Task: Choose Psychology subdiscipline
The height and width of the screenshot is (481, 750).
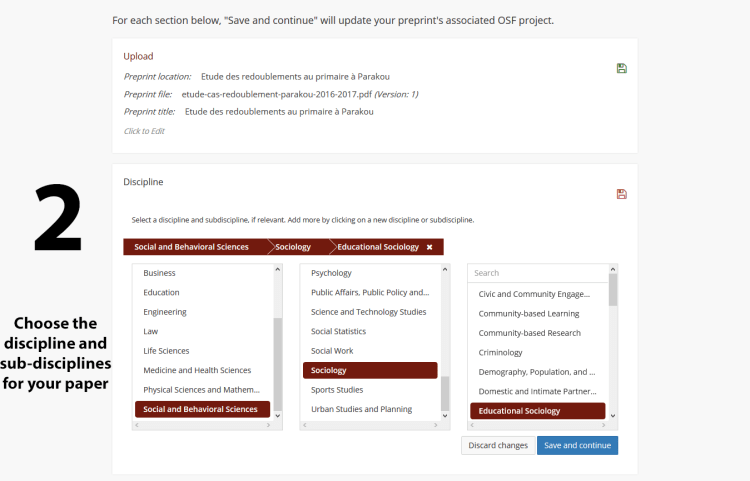Action: tap(331, 273)
